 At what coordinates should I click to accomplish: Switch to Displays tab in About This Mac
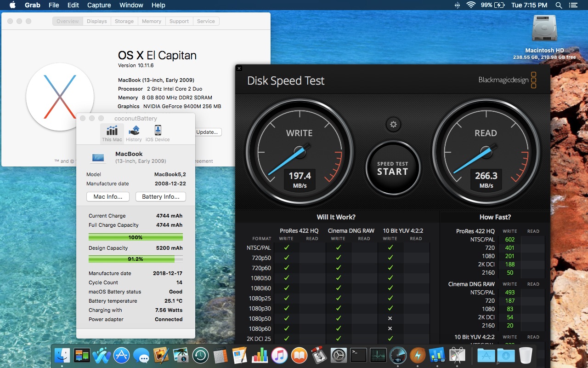click(97, 21)
